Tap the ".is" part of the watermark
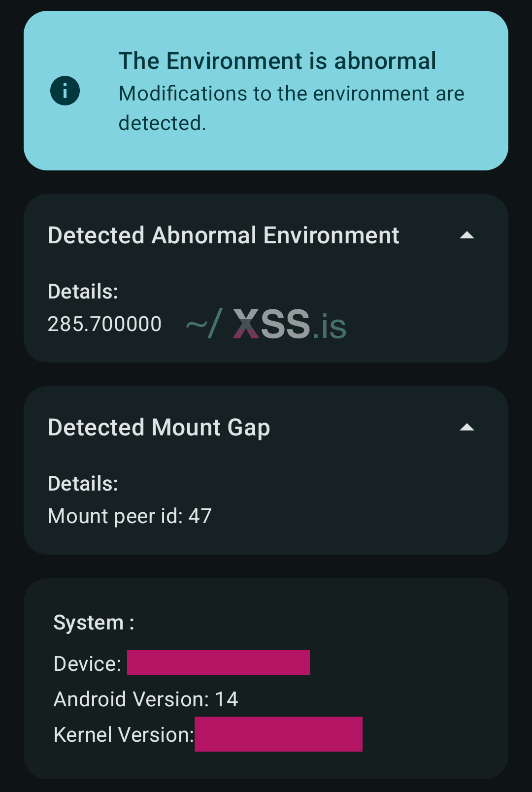The width and height of the screenshot is (532, 792). point(330,327)
